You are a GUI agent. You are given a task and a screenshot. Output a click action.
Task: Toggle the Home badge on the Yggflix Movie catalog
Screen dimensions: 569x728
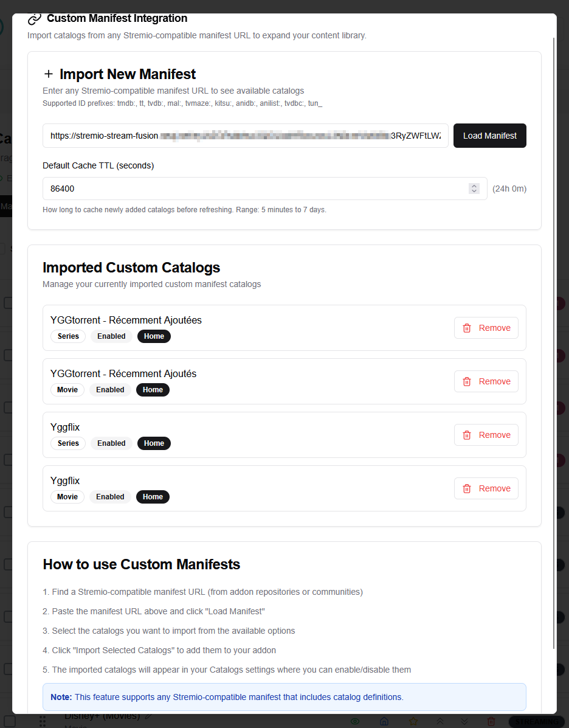coord(153,496)
